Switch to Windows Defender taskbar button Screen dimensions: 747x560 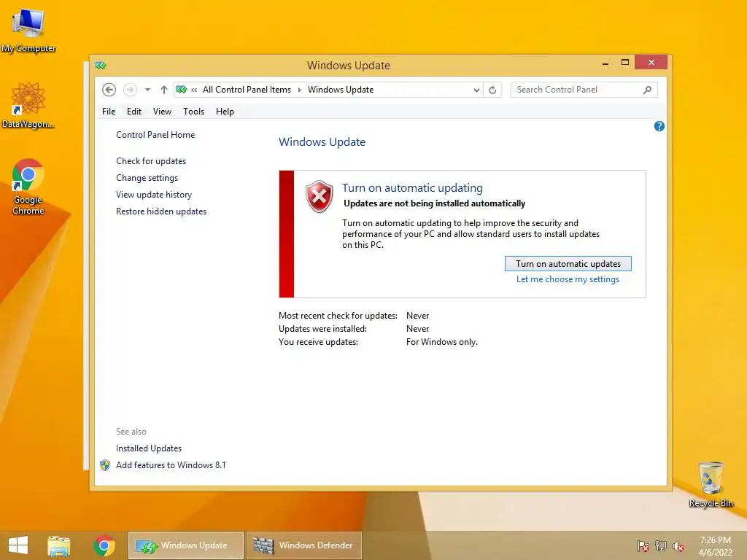(304, 545)
